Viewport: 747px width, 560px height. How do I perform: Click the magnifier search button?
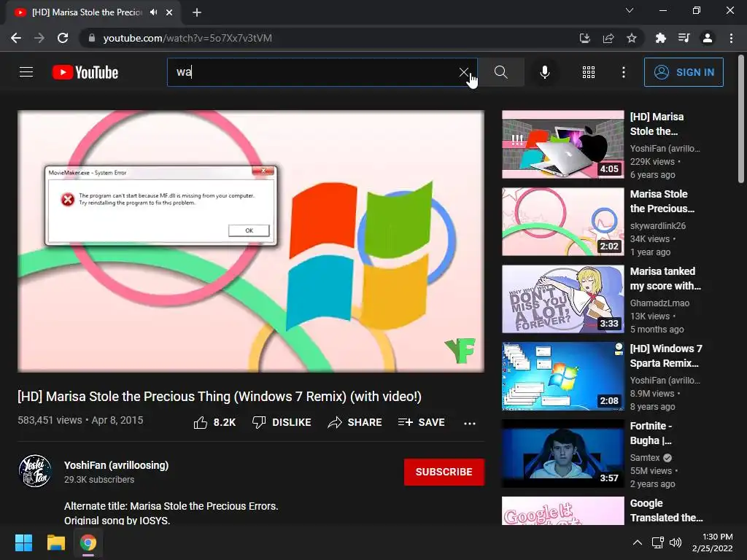click(500, 72)
